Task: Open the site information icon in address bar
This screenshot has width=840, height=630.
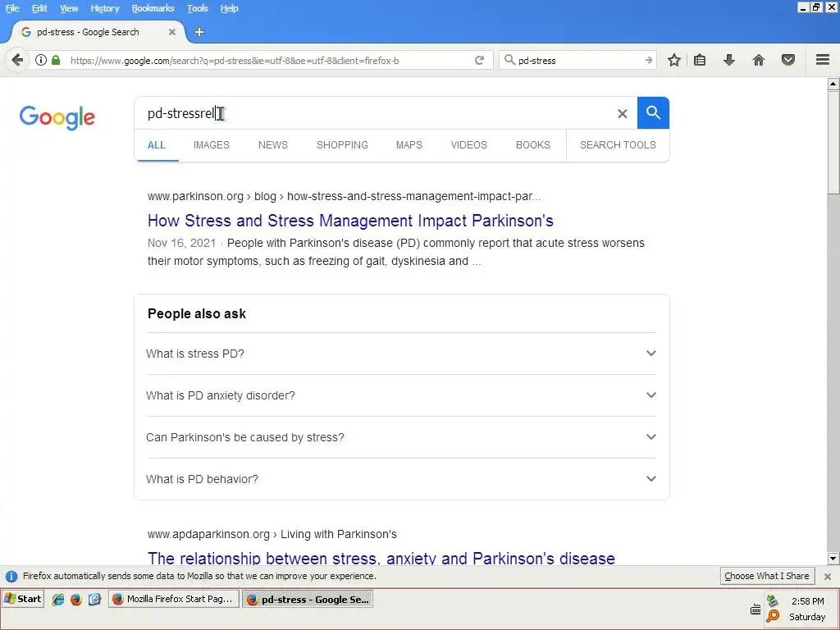Action: tap(41, 60)
